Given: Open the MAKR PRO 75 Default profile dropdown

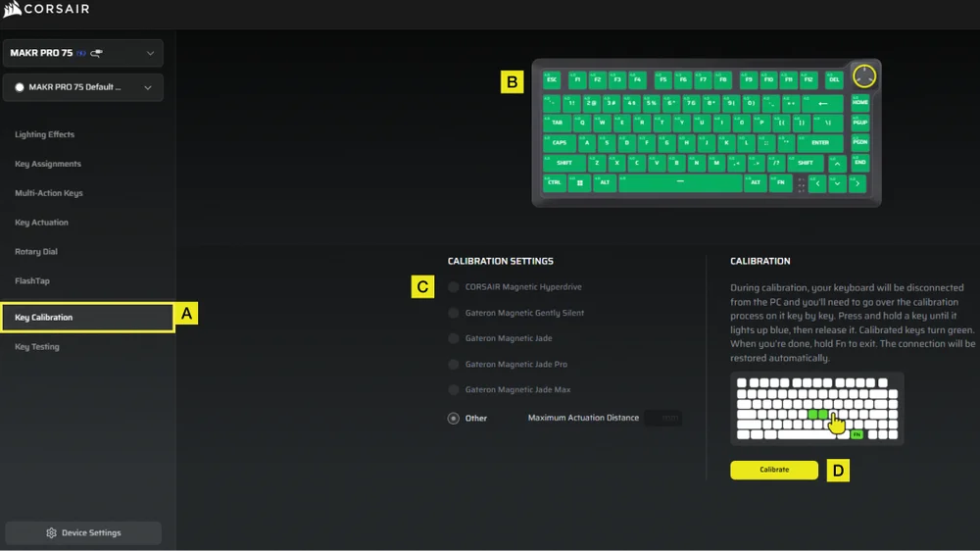Looking at the screenshot, I should coord(83,87).
